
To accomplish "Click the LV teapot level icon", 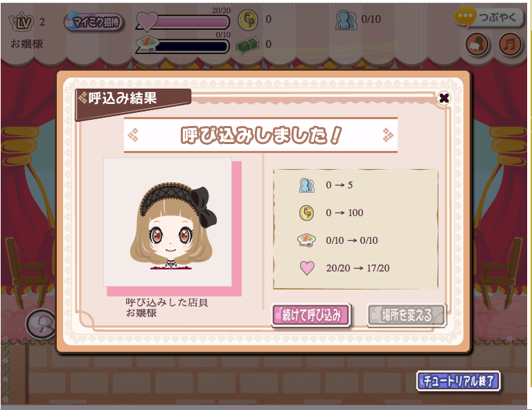I will coord(21,22).
